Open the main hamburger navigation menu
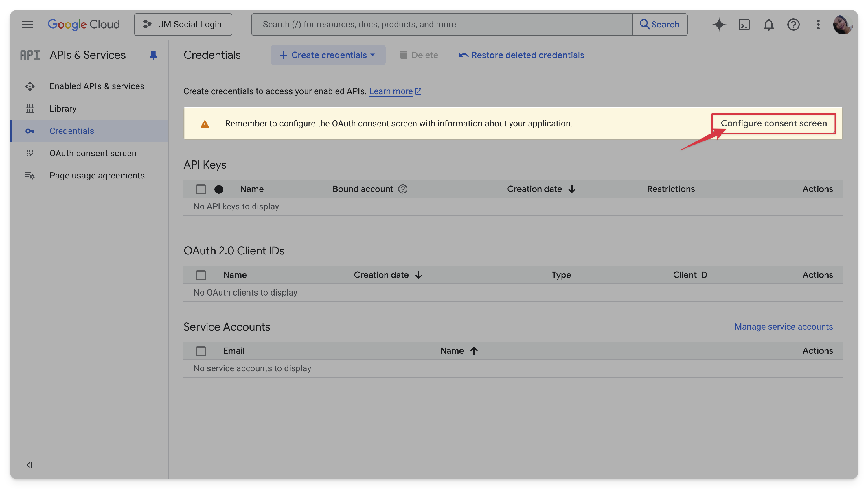Screen dimensions: 868x489 [x=27, y=24]
